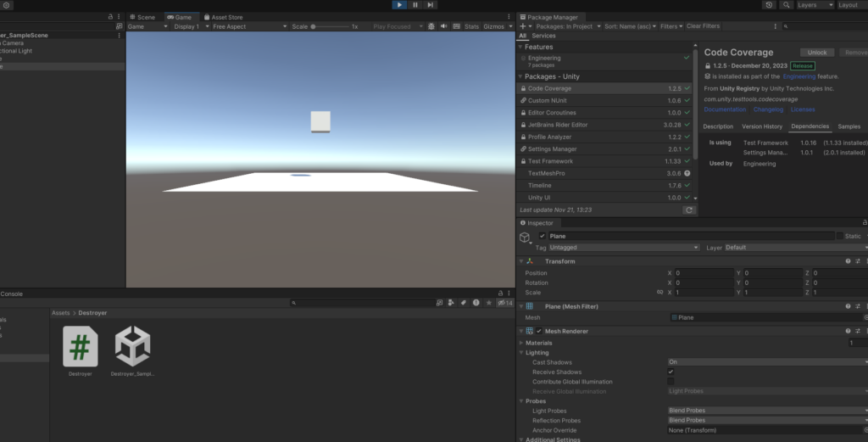Open the Layout dropdown
Screen dimensions: 868x442
coord(851,5)
